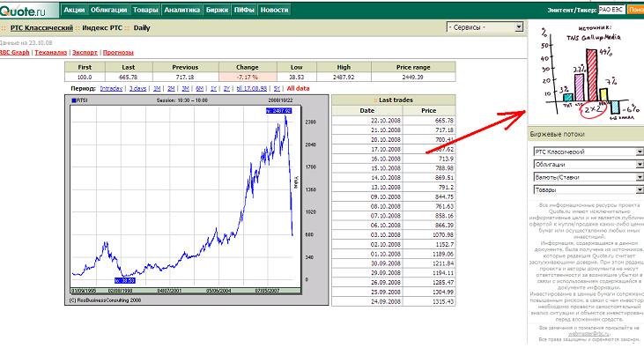Open the Quote.ru logo home link
The height and width of the screenshot is (348, 644).
[x=24, y=11]
